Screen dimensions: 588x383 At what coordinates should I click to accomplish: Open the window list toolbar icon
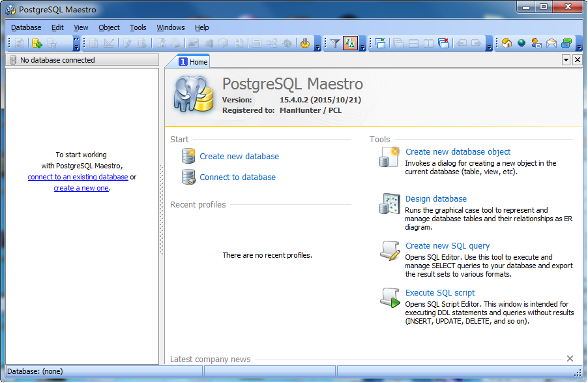click(380, 43)
